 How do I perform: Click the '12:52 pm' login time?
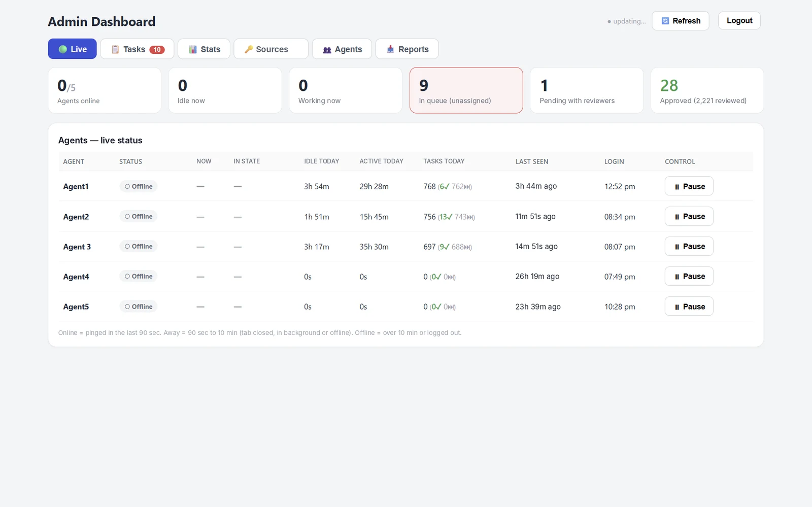(620, 187)
